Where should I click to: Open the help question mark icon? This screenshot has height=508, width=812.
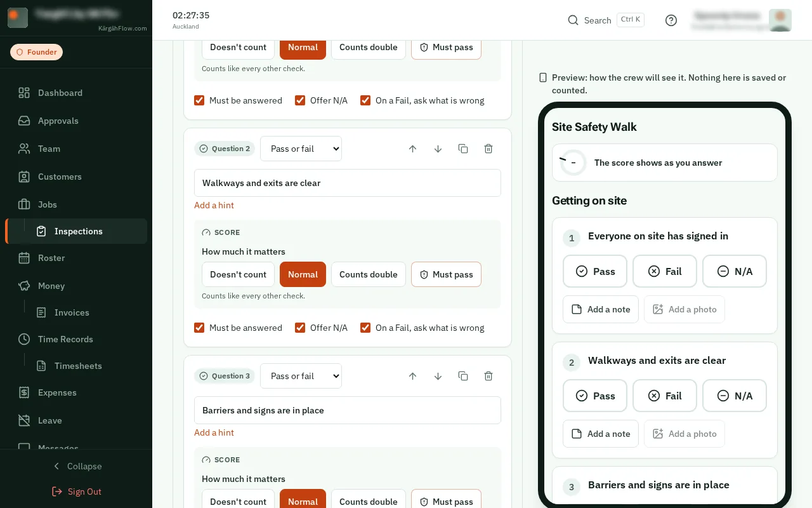(x=671, y=20)
